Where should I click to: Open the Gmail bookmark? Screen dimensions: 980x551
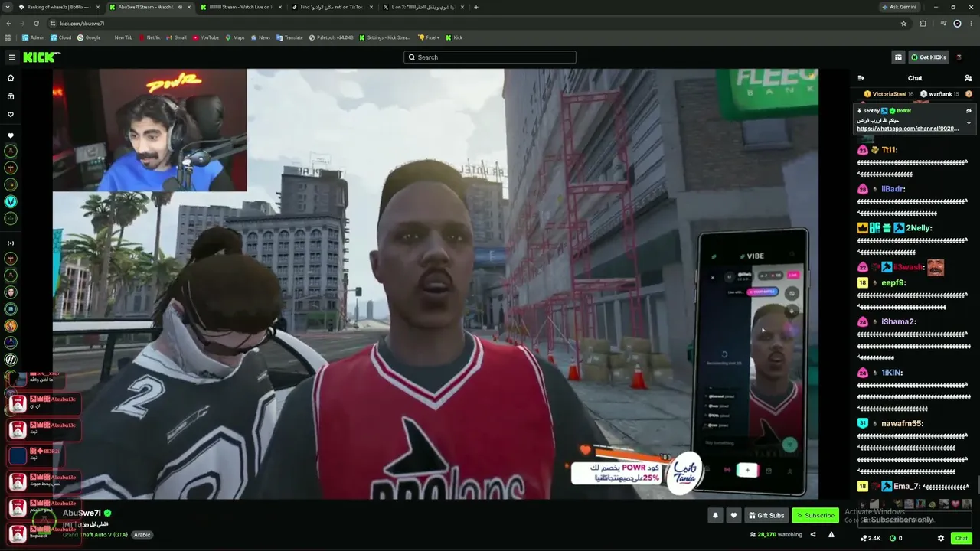(176, 37)
